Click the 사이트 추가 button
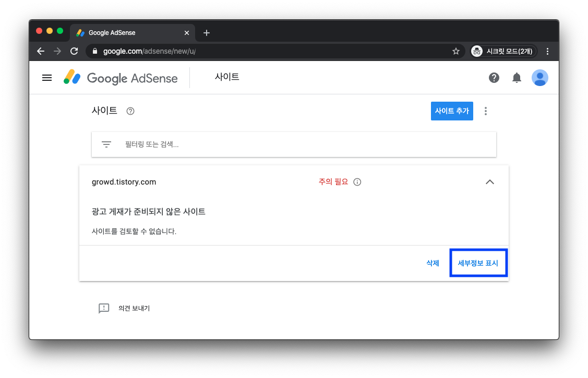Viewport: 588px width, 378px height. pos(451,111)
